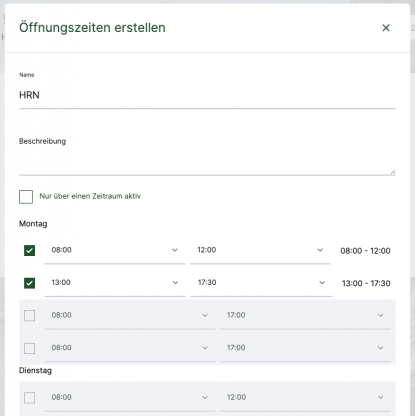Open the Montag 17:30 end time dropdown
The width and height of the screenshot is (415, 416).
pos(261,284)
